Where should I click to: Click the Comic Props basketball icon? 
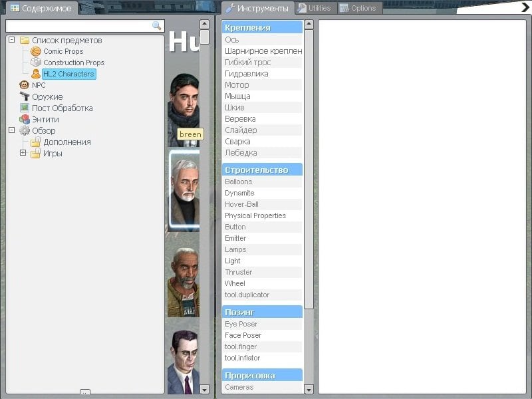[x=36, y=51]
